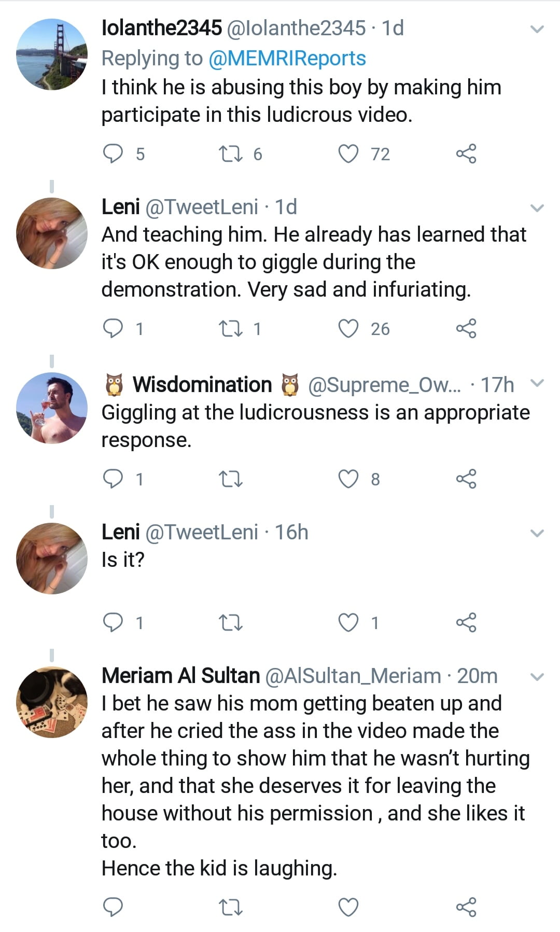Reply to Meriam Al Sultan's tweet

point(113,907)
